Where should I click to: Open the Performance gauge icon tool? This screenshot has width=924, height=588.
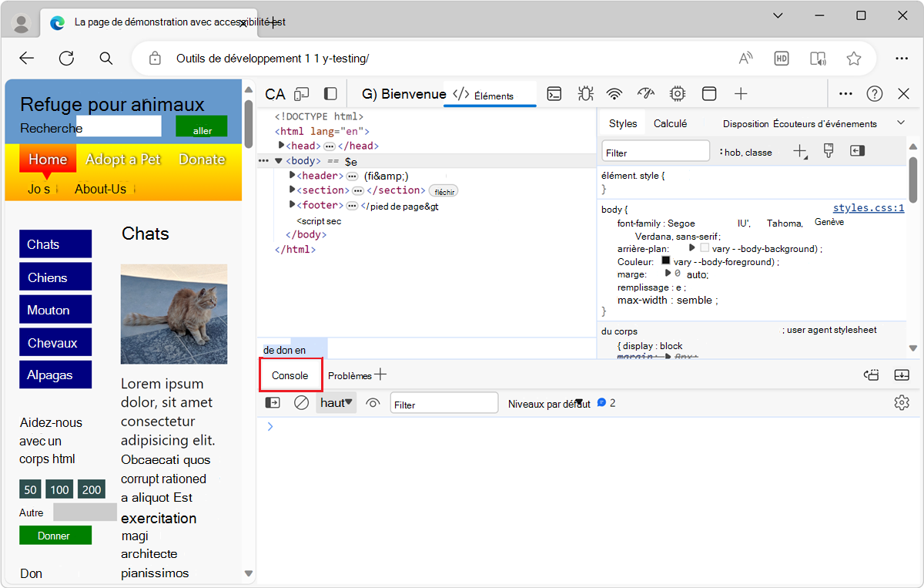pos(646,94)
